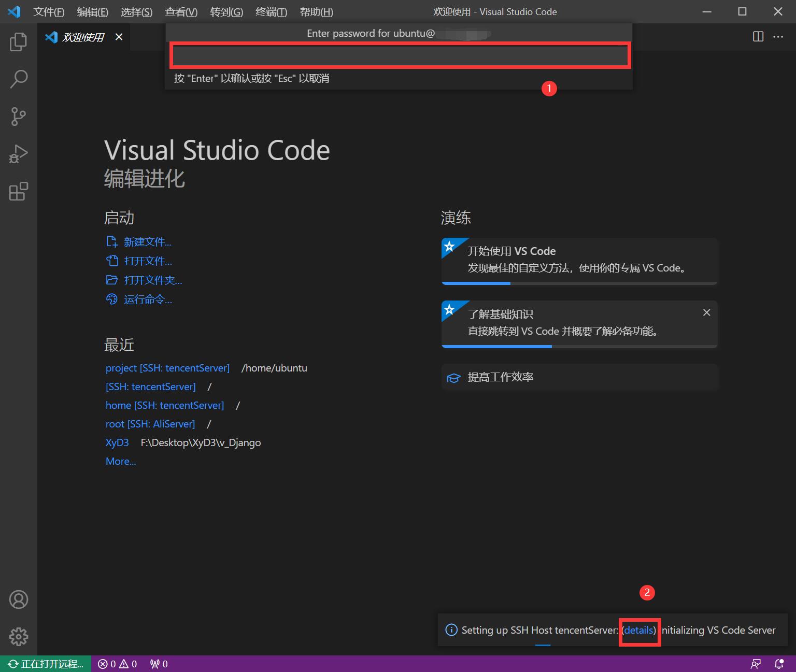This screenshot has width=796, height=672.
Task: Open recent XyD3 folder
Action: (x=117, y=442)
